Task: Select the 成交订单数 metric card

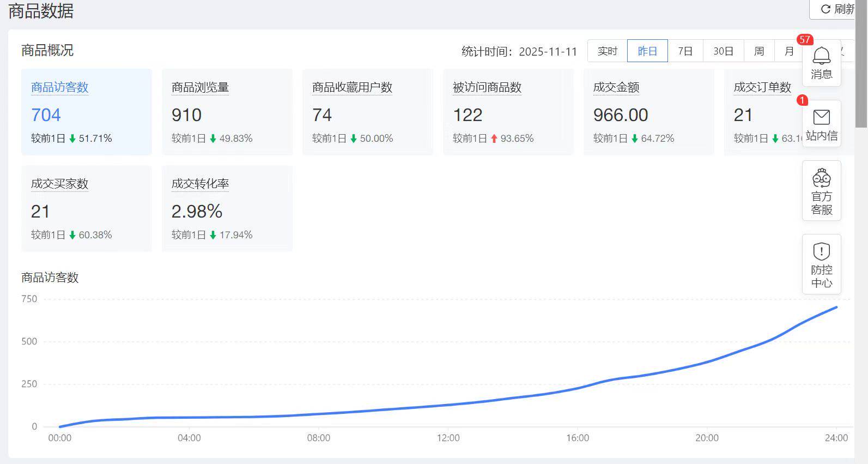Action: click(x=763, y=112)
